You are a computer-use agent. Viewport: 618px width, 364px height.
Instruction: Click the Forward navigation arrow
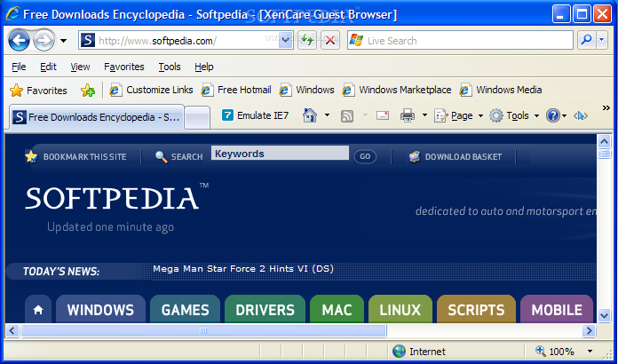[44, 40]
